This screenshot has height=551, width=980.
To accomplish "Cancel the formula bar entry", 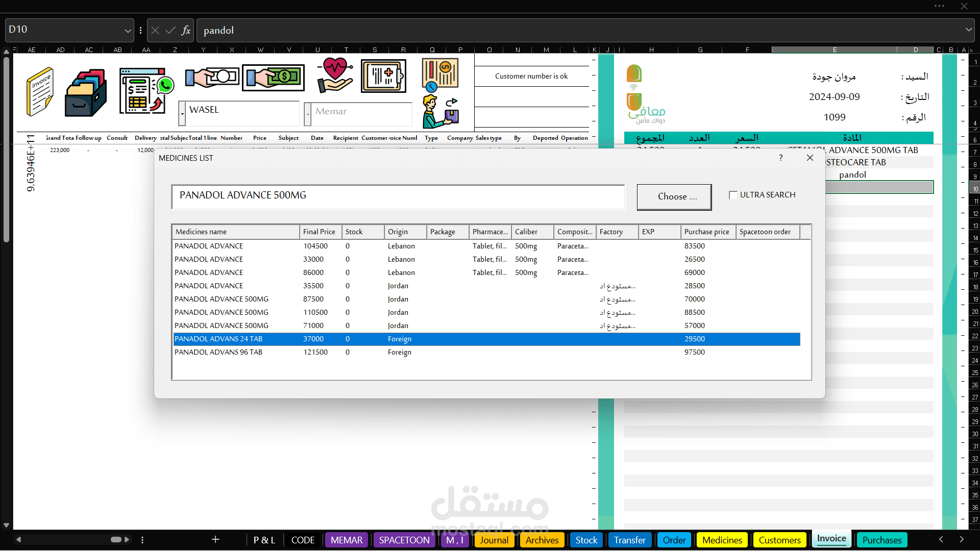I will tap(155, 31).
